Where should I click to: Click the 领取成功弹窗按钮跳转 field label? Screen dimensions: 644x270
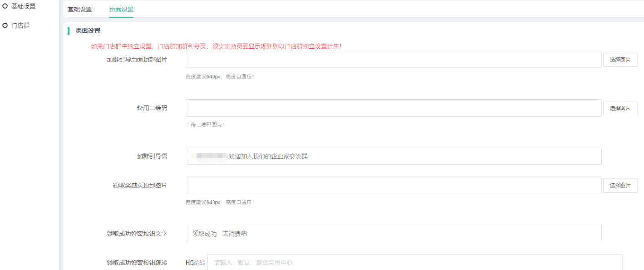[x=137, y=263]
